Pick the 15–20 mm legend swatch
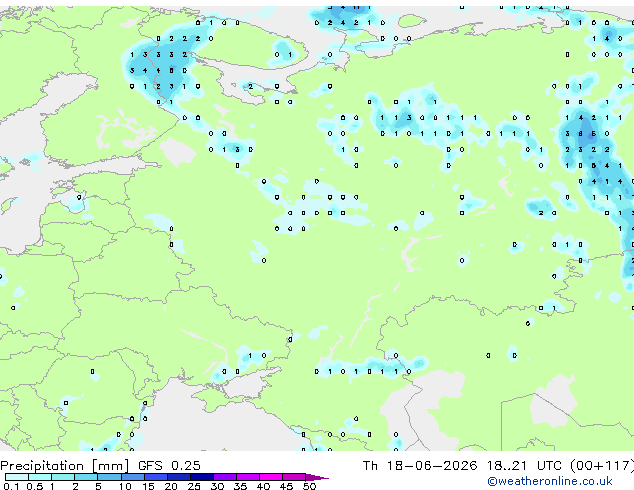The width and height of the screenshot is (634, 490). 156,477
